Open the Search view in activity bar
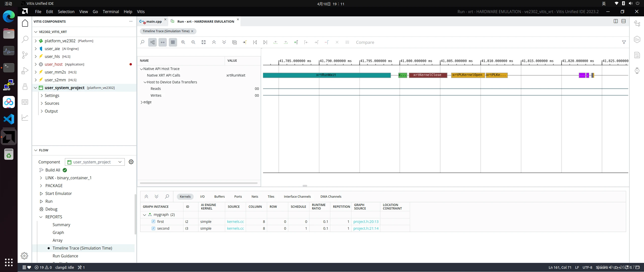 (25, 39)
